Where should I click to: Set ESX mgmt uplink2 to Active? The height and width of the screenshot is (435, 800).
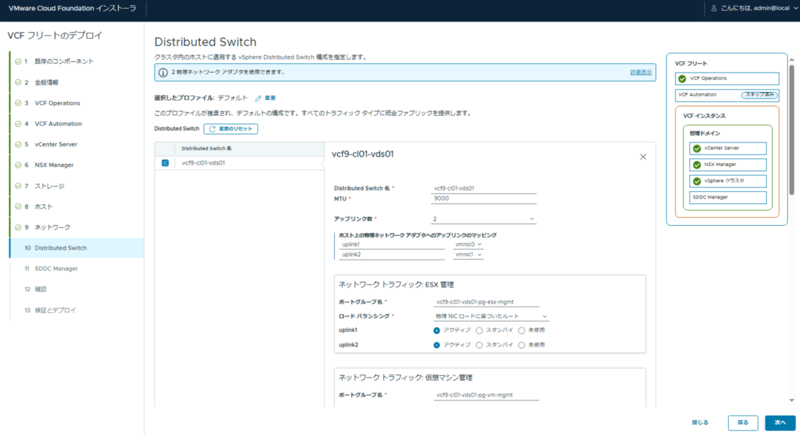click(x=437, y=345)
